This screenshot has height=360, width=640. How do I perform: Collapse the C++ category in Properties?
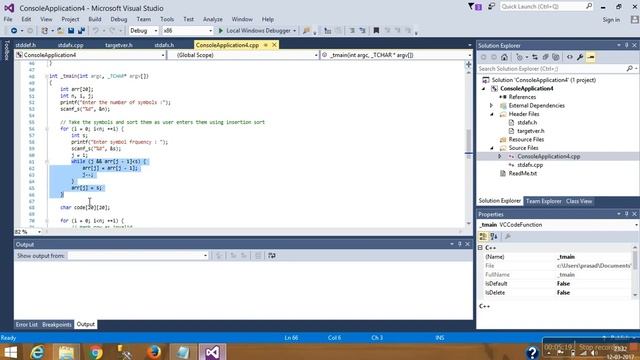tap(480, 248)
